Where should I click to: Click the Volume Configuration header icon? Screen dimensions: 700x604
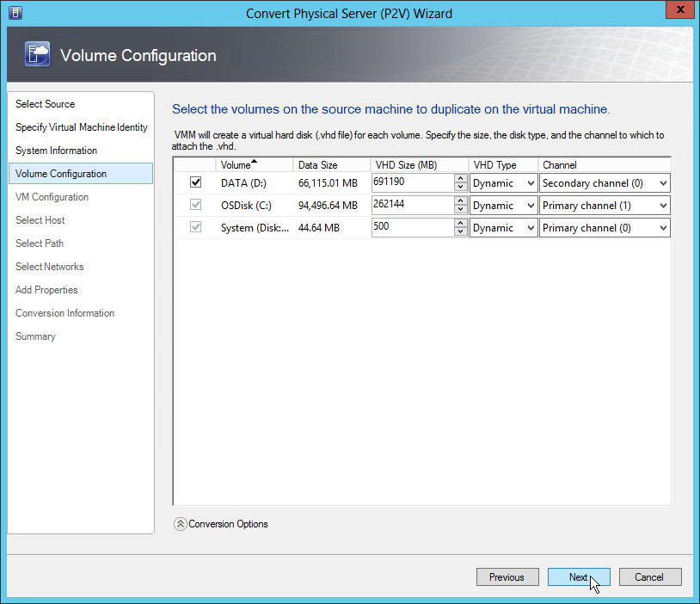[36, 55]
